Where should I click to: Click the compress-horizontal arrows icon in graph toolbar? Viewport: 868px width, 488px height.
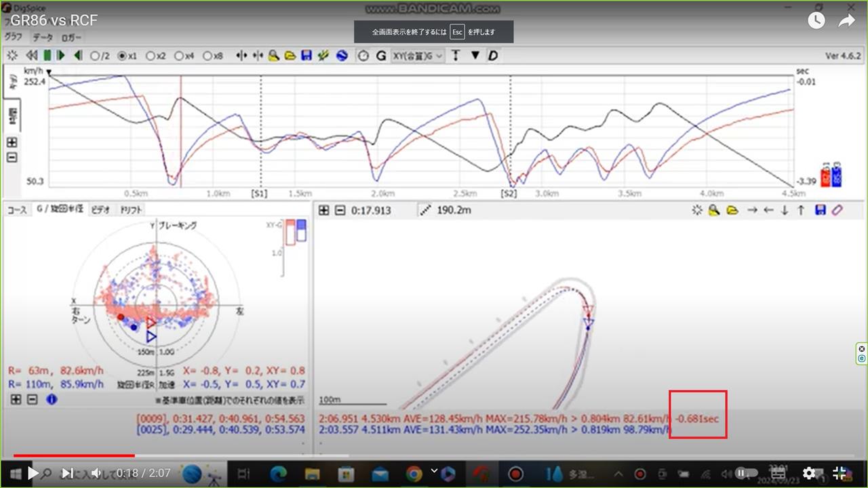(258, 56)
